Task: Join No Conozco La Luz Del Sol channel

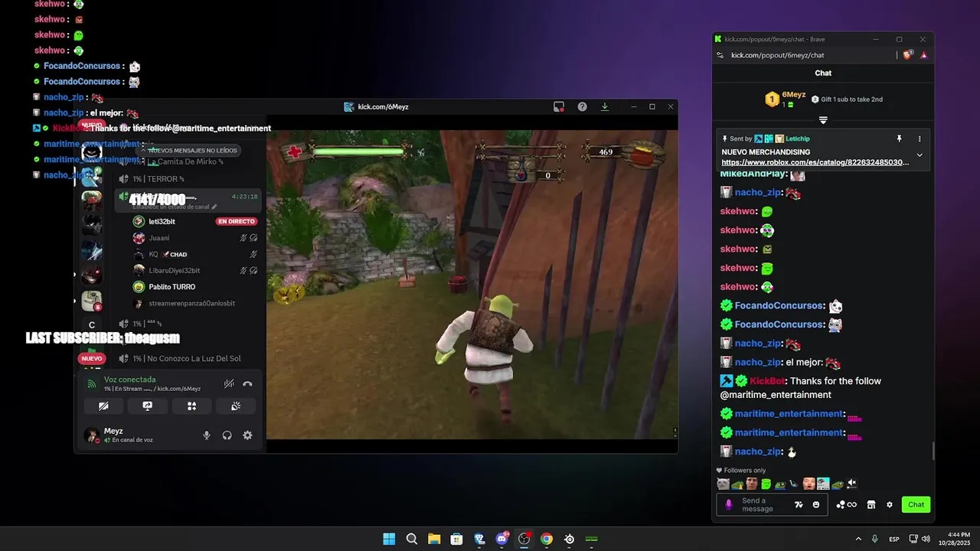Action: coord(187,358)
